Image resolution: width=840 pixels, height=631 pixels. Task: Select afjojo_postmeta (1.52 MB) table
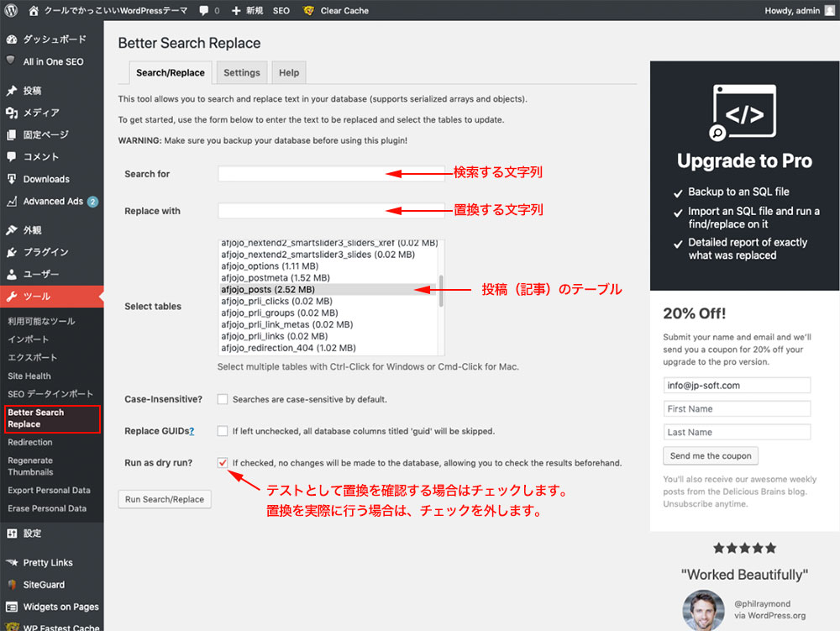point(328,277)
